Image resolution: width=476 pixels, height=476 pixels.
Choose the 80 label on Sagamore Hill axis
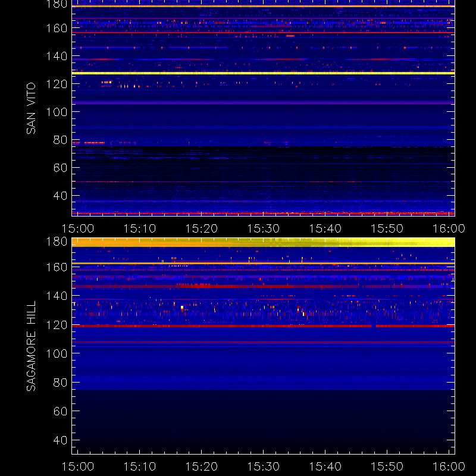[x=60, y=382]
